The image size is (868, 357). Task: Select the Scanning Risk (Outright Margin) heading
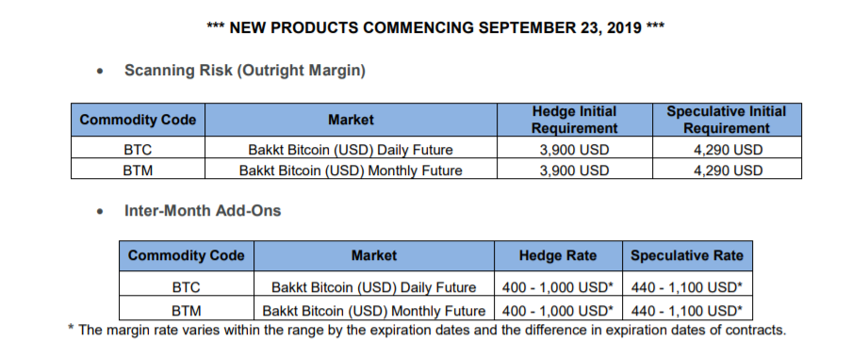pyautogui.click(x=245, y=71)
